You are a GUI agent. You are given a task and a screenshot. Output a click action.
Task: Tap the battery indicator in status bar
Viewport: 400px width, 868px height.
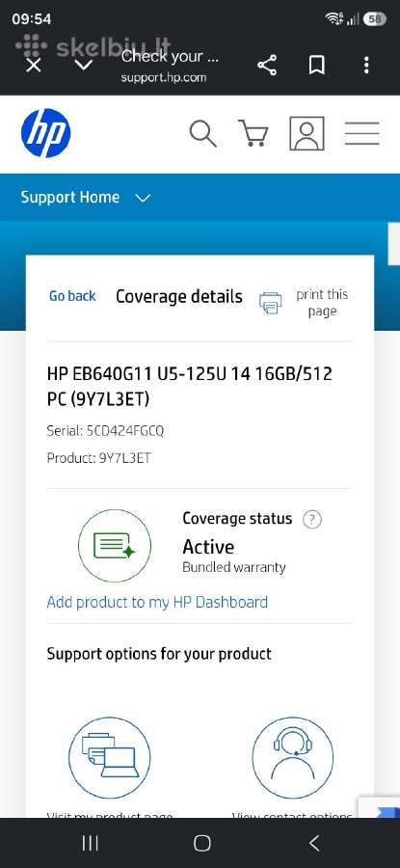(x=375, y=19)
